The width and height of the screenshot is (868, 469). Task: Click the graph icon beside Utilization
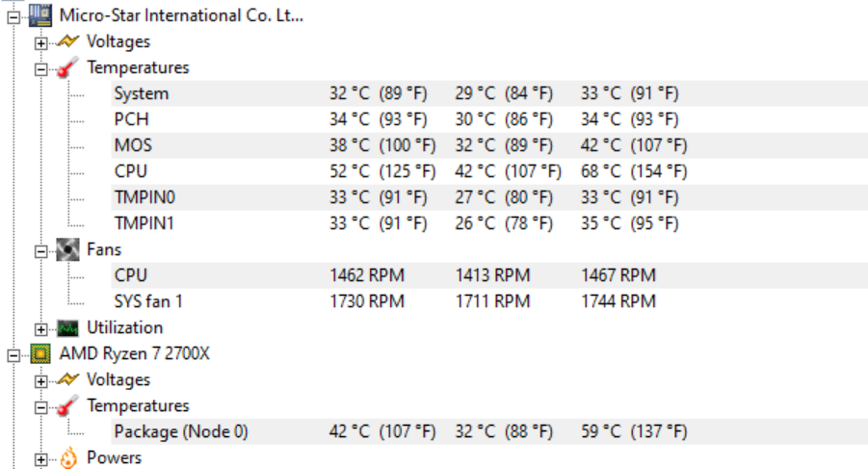(x=67, y=328)
